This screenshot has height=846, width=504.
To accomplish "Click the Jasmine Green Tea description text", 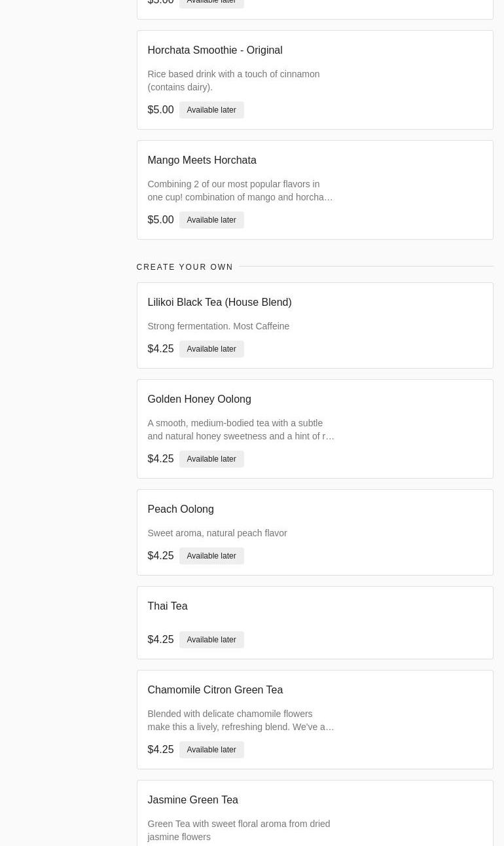I will tap(238, 830).
